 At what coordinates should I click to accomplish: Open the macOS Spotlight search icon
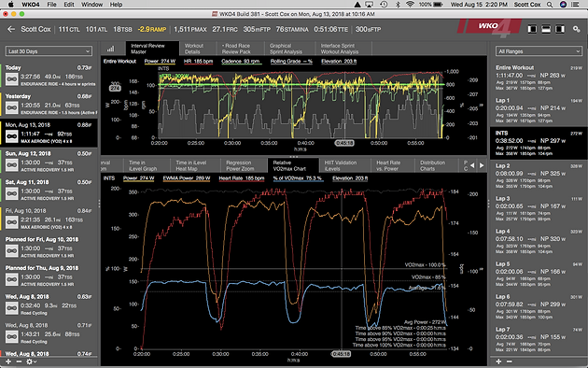pos(550,5)
